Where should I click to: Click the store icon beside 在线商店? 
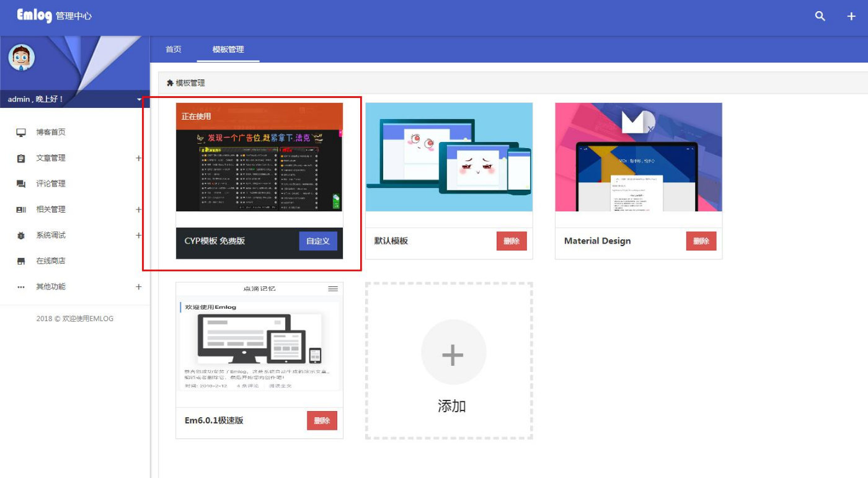pos(21,261)
